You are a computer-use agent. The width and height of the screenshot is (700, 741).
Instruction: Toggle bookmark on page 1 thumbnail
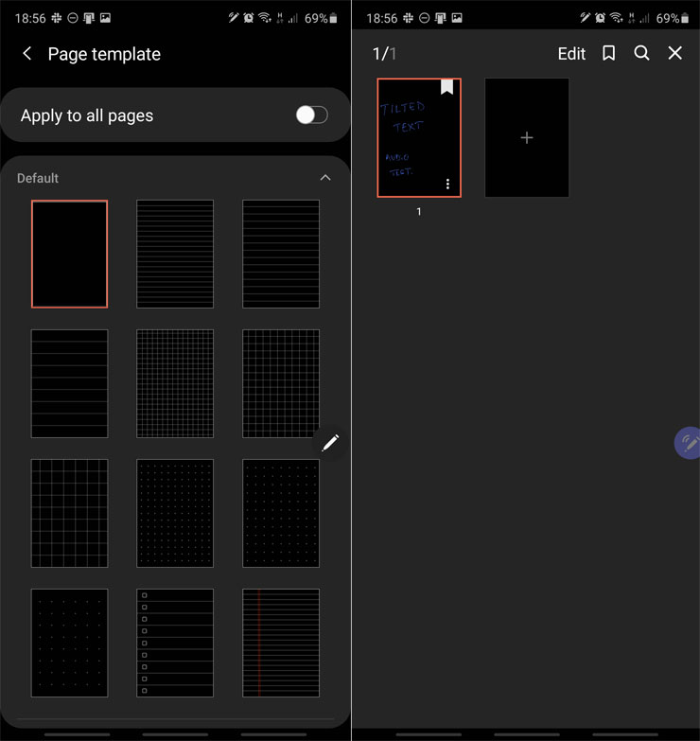click(x=447, y=88)
